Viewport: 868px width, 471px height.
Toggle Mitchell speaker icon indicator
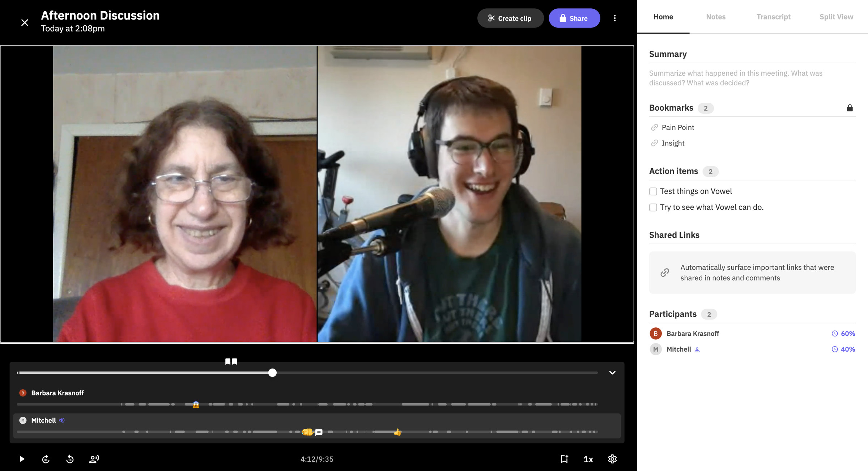click(x=62, y=420)
